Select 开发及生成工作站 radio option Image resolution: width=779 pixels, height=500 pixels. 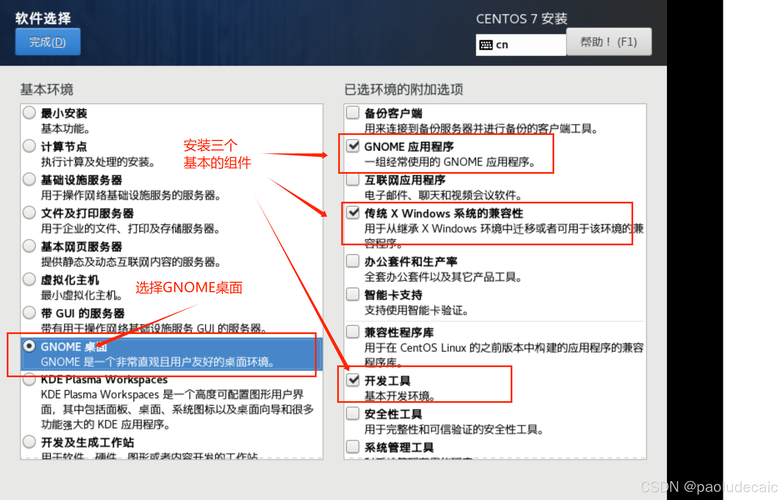(29, 442)
